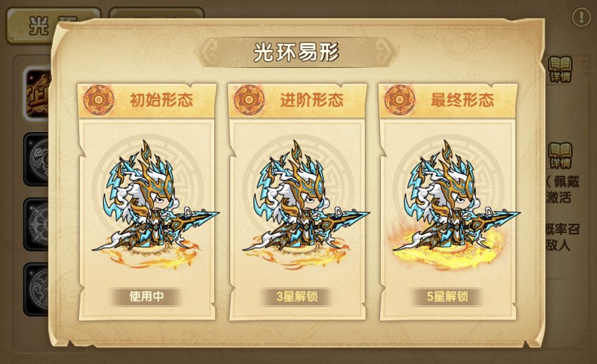Click the 5星解锁 button
597x364 pixels.
pyautogui.click(x=447, y=297)
